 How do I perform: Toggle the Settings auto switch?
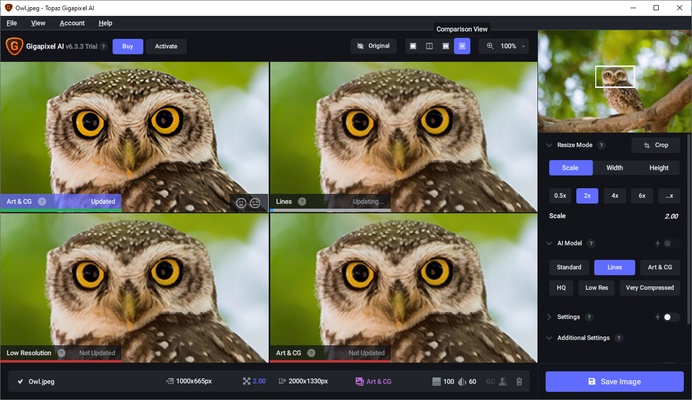pyautogui.click(x=671, y=317)
